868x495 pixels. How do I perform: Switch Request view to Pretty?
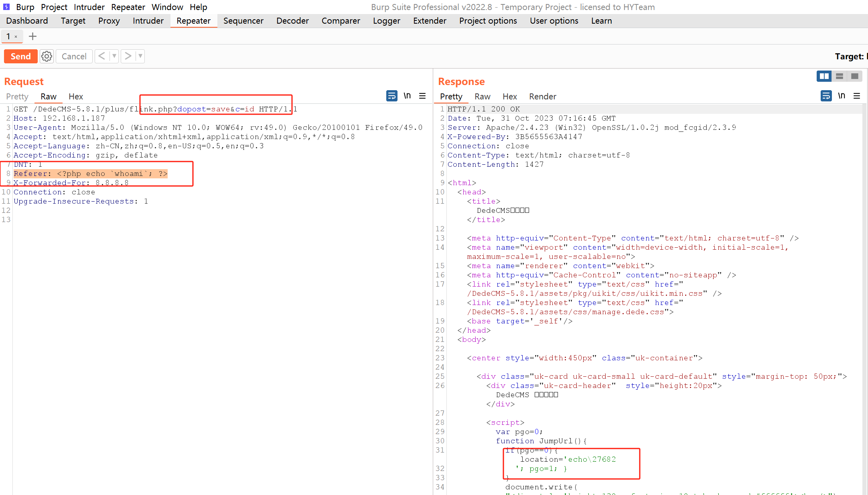coord(17,97)
